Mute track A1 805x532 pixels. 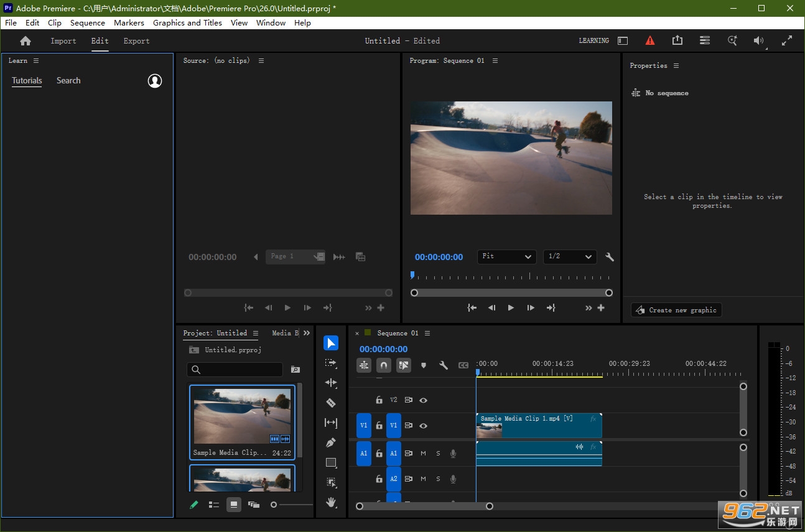coord(424,454)
